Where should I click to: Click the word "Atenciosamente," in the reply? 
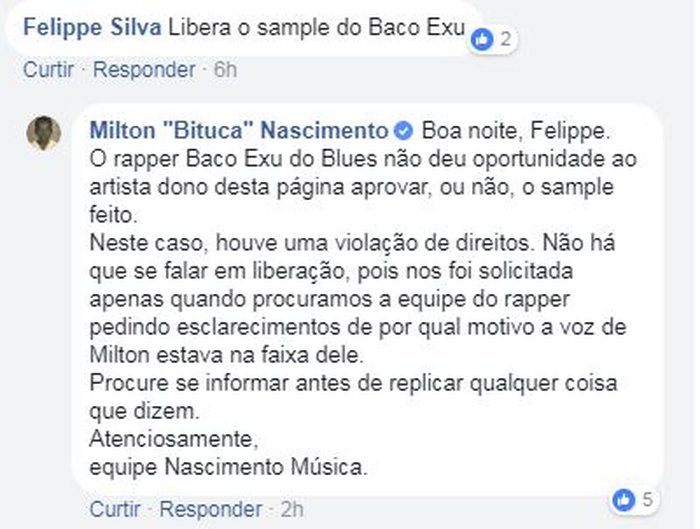tap(174, 440)
